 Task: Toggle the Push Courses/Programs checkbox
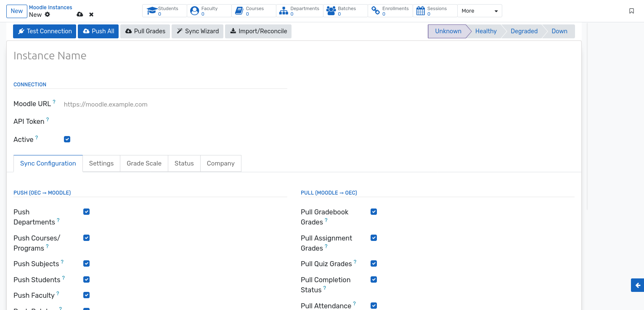86,238
